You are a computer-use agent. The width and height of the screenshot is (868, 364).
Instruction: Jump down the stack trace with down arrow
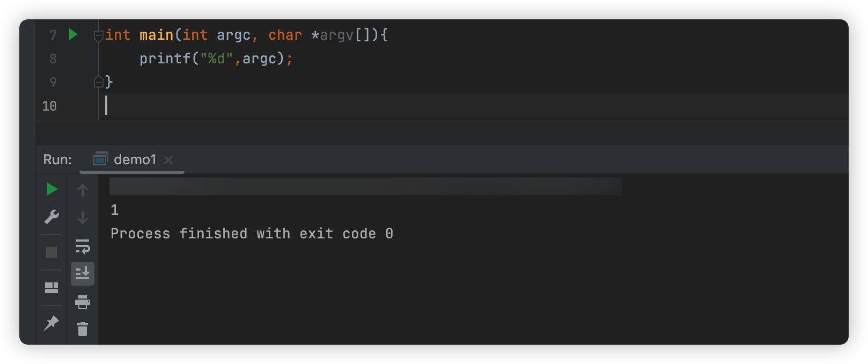pos(83,218)
